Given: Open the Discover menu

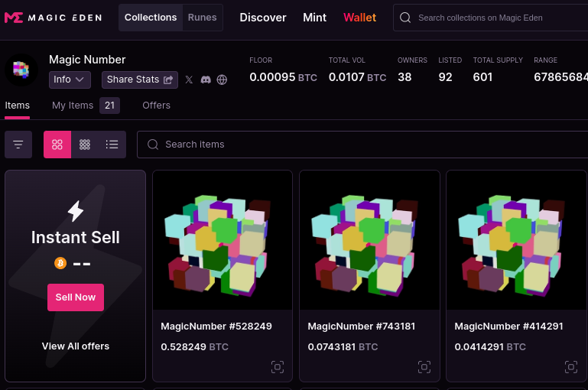Looking at the screenshot, I should coord(263,18).
